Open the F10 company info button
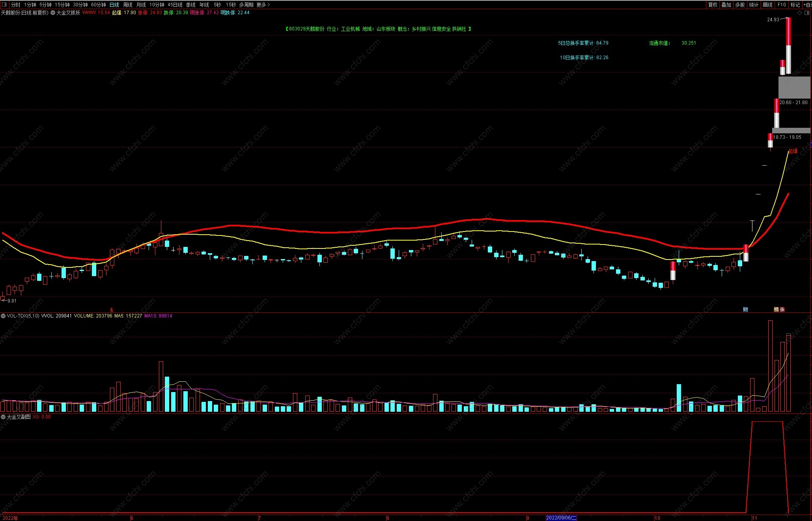This screenshot has height=521, width=812. click(782, 5)
